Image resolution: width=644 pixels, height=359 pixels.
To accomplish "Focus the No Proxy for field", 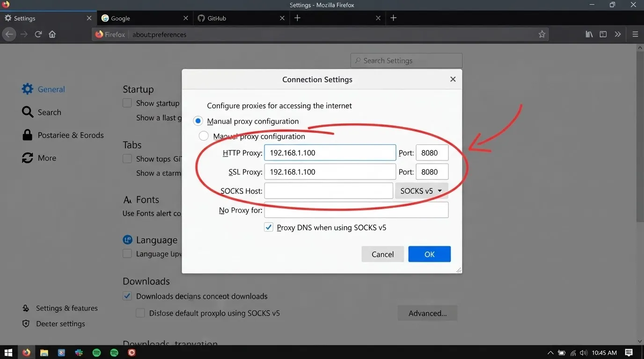I will 356,210.
